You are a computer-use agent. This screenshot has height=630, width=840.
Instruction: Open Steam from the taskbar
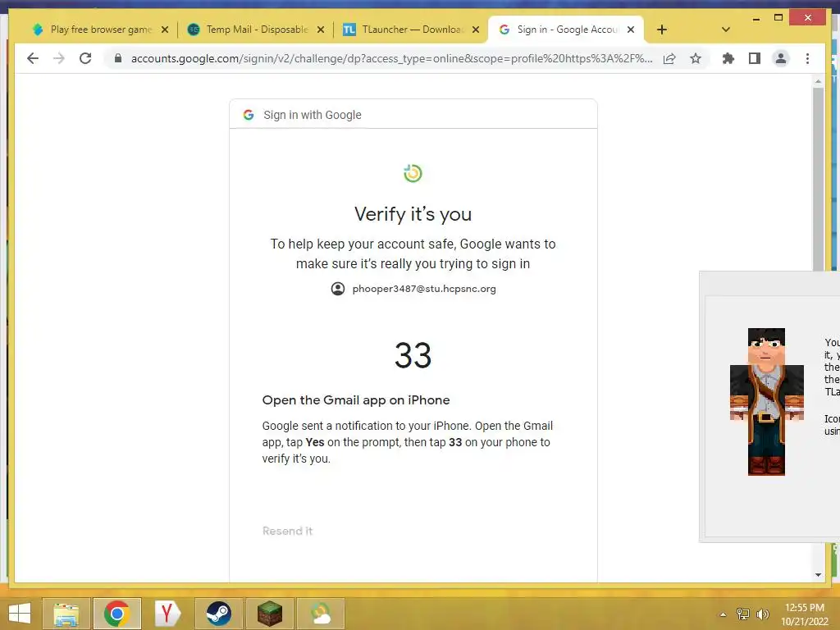click(x=218, y=614)
